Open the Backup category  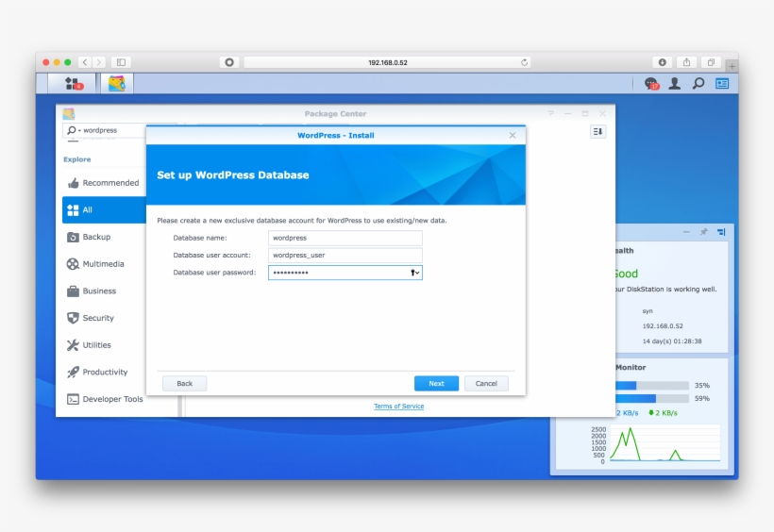click(103, 237)
